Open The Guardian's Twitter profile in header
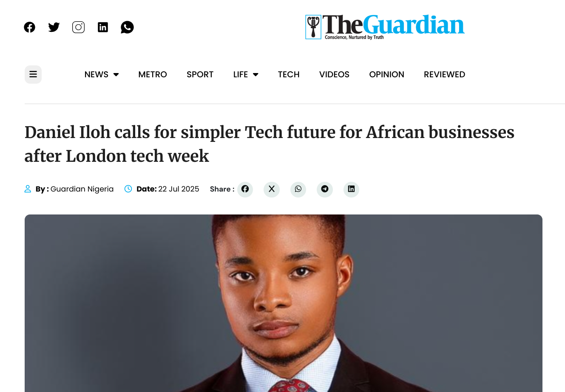The image size is (565, 392). [x=54, y=27]
